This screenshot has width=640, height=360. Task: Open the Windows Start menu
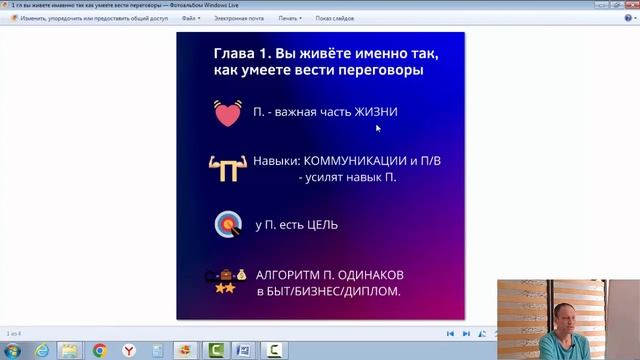pos(12,351)
